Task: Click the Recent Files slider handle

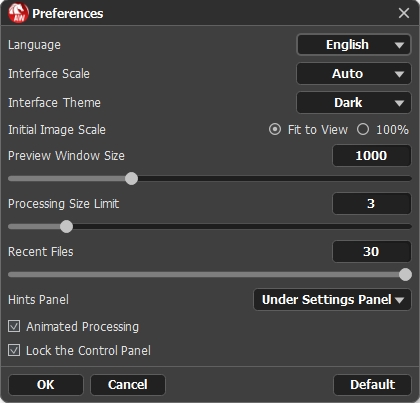Action: (405, 275)
